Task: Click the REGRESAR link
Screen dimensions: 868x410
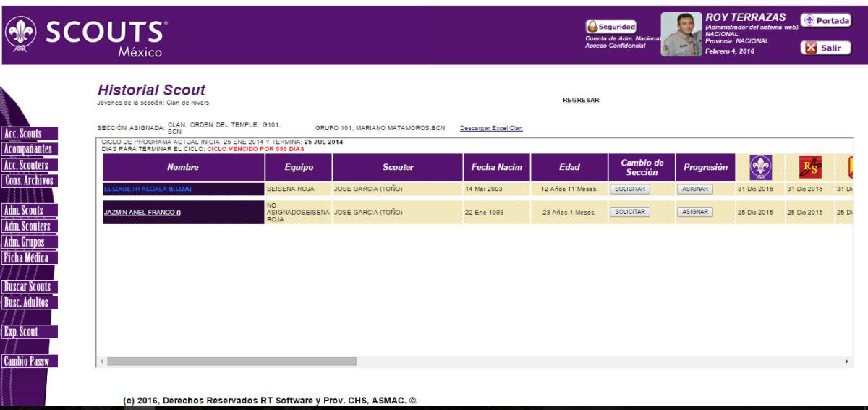Action: pos(581,101)
